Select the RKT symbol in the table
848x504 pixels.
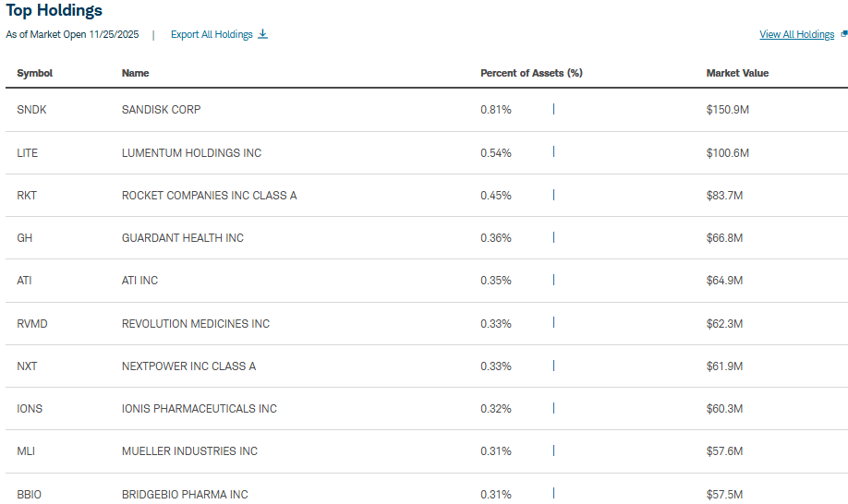[x=27, y=195]
